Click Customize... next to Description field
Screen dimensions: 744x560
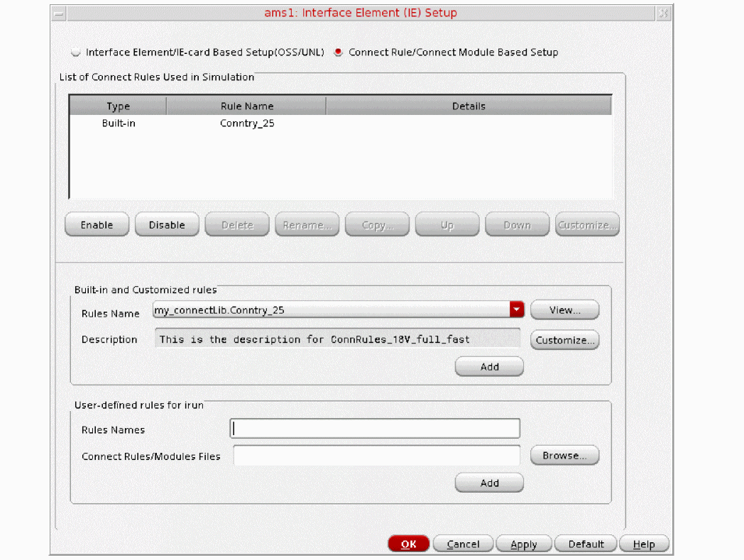coord(564,340)
